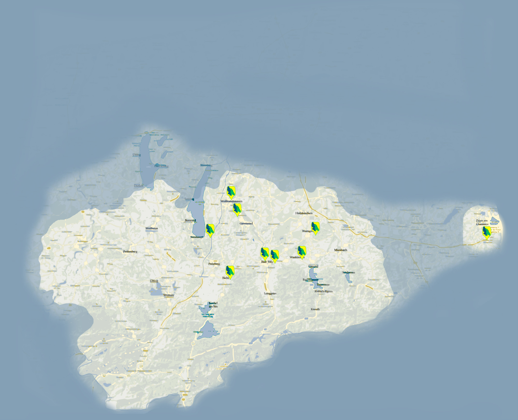Click the Holzkirchen town label
The image size is (518, 420).
[x=304, y=213]
